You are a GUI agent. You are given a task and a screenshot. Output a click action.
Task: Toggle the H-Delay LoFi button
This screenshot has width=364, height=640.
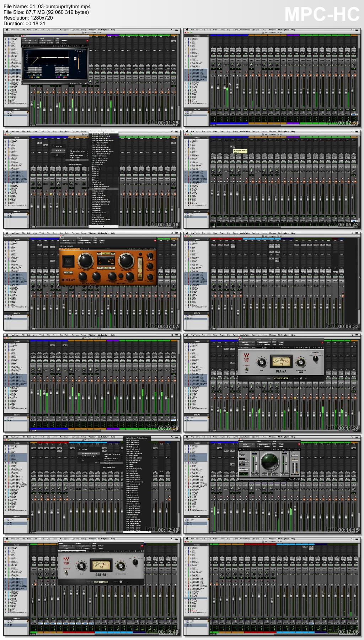pos(68,273)
